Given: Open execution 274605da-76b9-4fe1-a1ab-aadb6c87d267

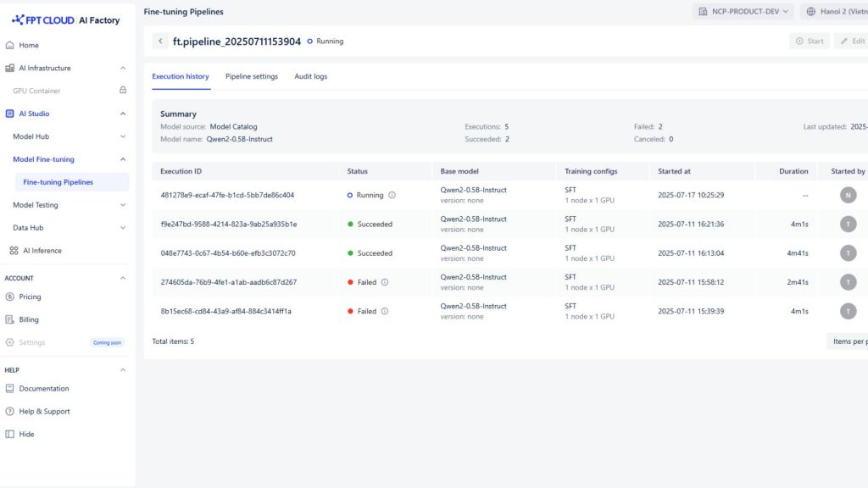Looking at the screenshot, I should [x=229, y=282].
